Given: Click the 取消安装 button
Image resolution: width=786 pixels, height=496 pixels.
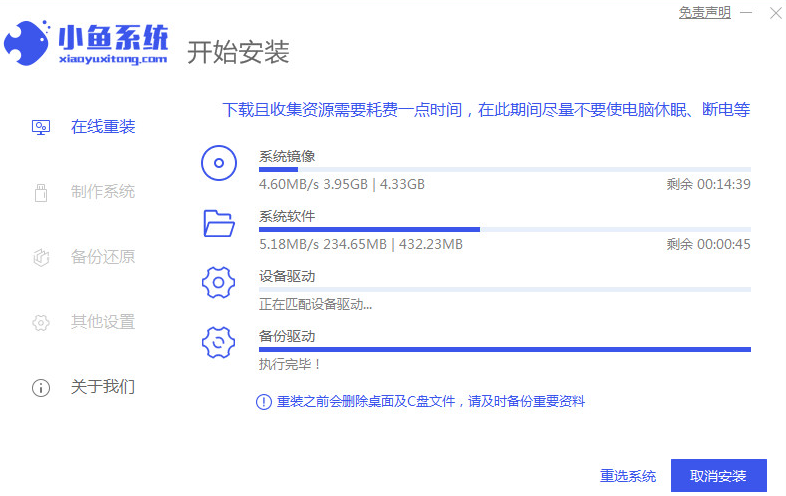Looking at the screenshot, I should click(719, 475).
